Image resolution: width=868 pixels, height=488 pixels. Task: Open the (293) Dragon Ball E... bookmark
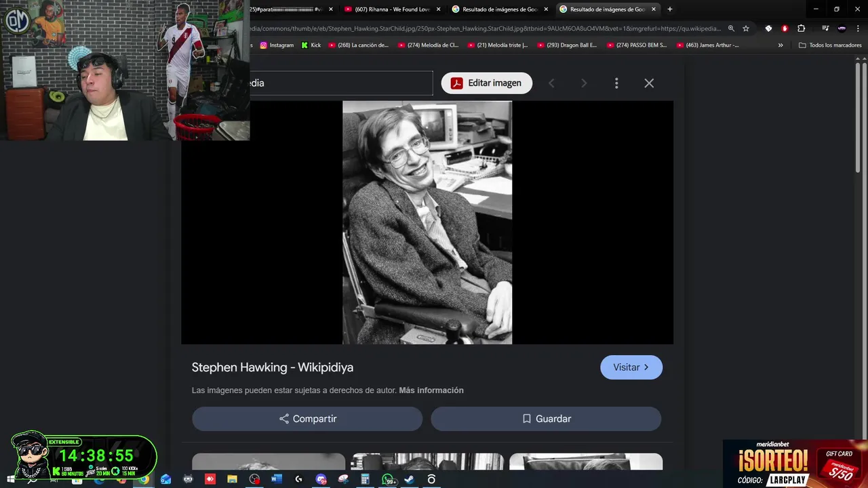pyautogui.click(x=568, y=45)
